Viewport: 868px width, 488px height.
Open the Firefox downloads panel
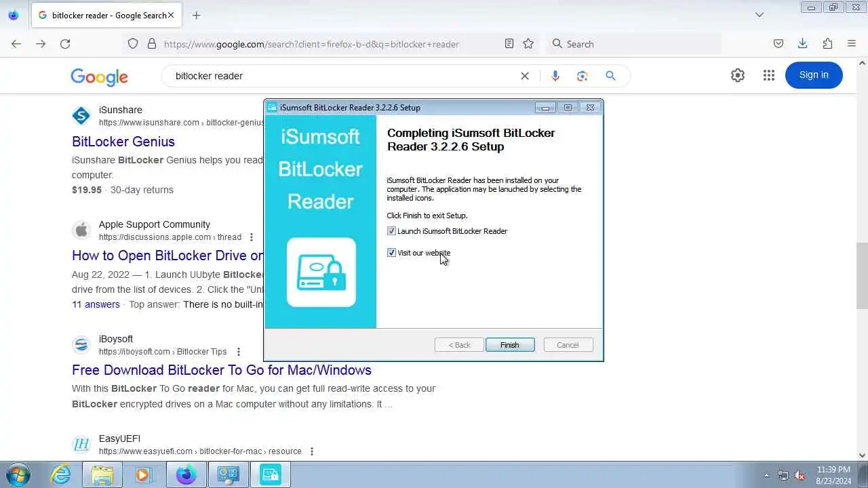802,43
